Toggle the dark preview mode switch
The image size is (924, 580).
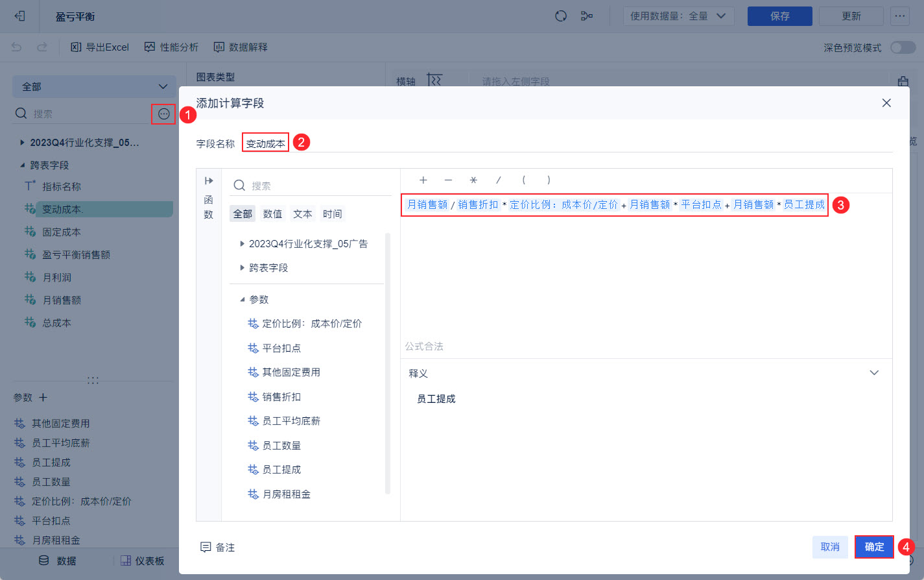pos(903,47)
